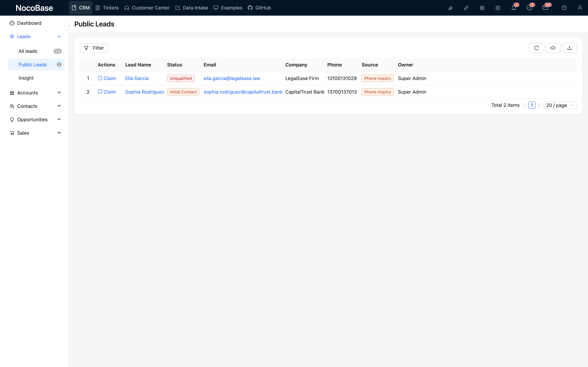Click ella.garcia@legalease.law email link
Image resolution: width=588 pixels, height=367 pixels.
click(232, 78)
